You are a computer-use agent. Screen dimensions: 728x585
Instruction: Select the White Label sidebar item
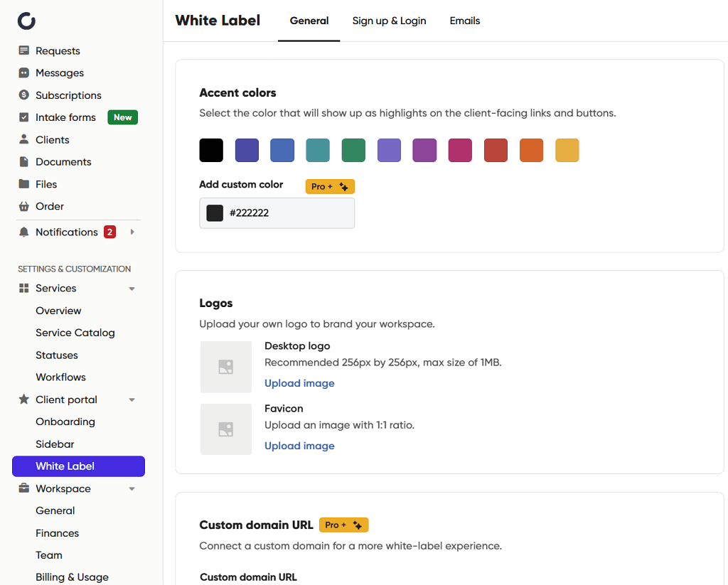[x=78, y=466]
